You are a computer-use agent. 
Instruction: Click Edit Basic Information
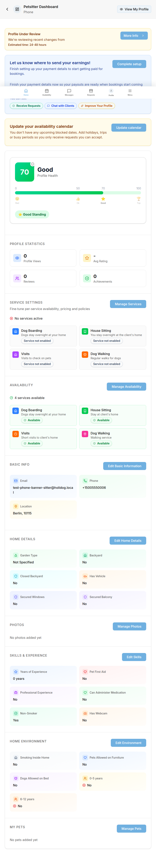coord(124,466)
